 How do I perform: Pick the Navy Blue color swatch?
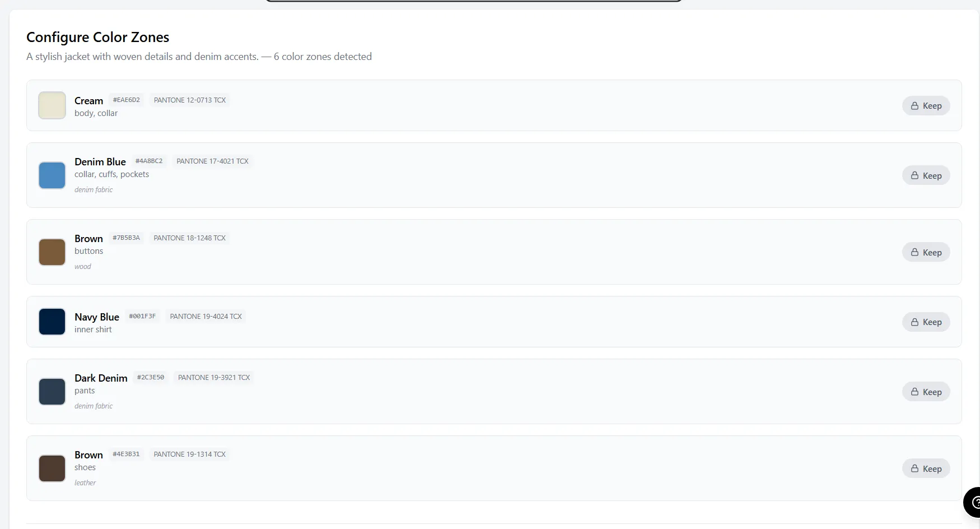[52, 322]
